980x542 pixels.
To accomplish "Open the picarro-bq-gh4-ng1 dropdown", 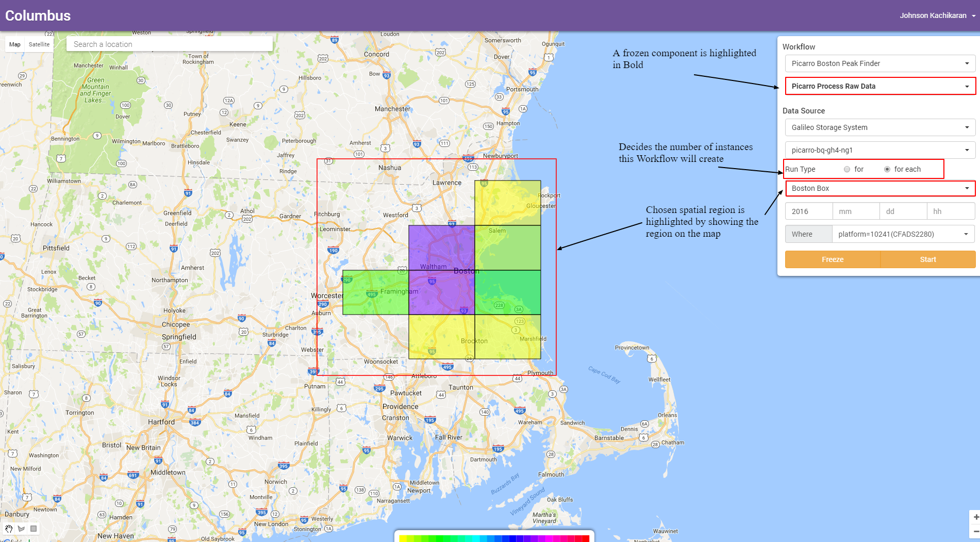I will [880, 150].
